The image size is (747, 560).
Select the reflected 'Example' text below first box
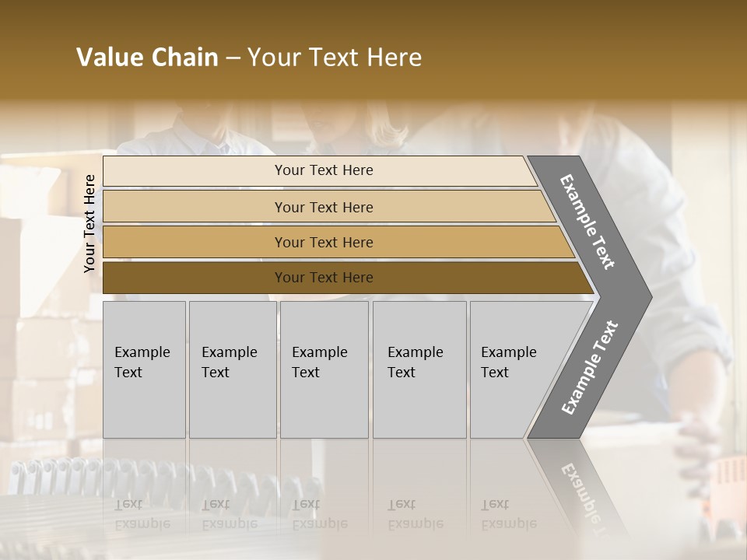point(143,524)
